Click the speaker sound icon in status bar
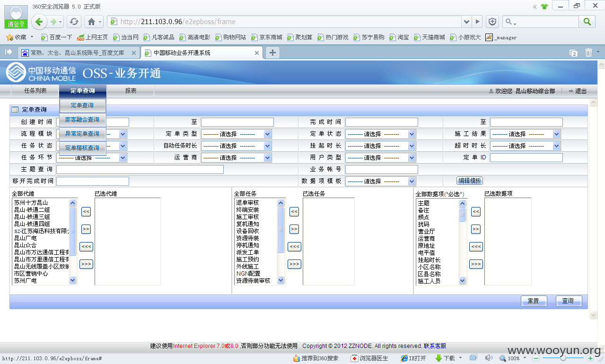This screenshot has width=605, height=364. [x=489, y=358]
